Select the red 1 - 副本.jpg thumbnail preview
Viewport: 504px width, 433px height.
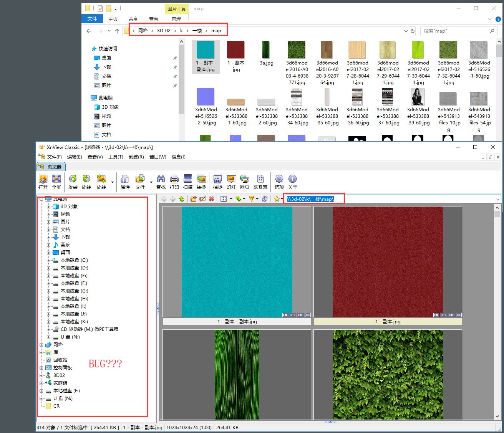click(388, 262)
